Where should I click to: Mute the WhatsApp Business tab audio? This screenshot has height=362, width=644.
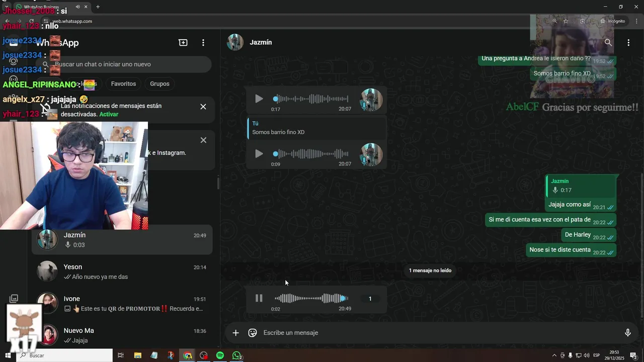(x=77, y=7)
